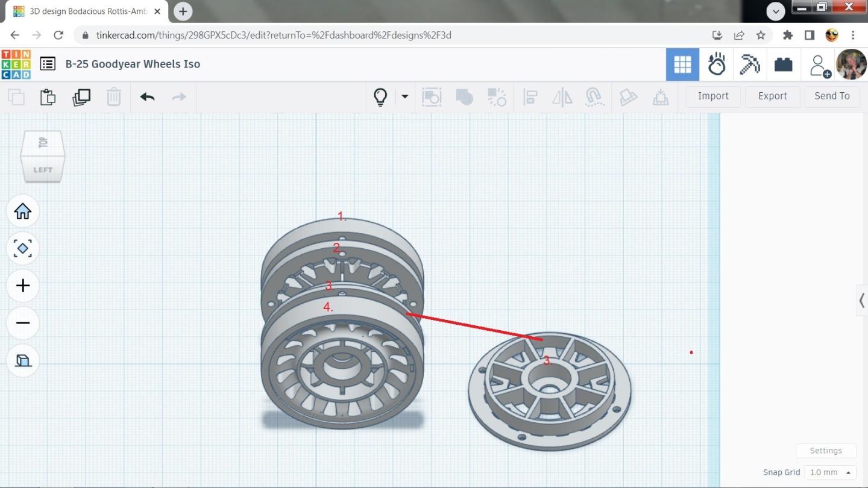This screenshot has width=868, height=488.
Task: Open the designs list icon
Action: pos(48,64)
